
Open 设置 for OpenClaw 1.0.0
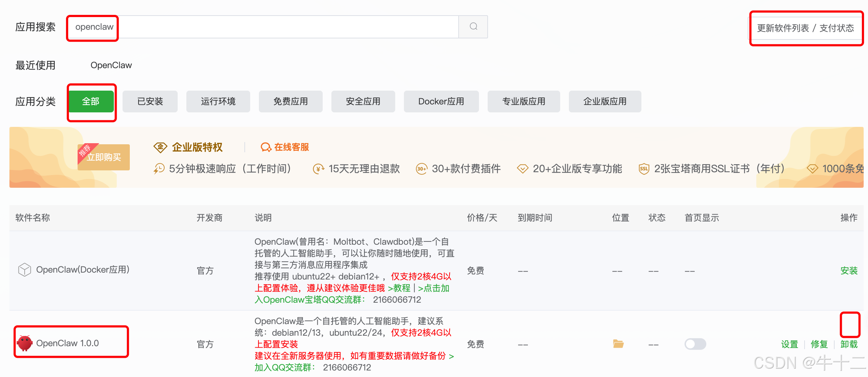790,344
